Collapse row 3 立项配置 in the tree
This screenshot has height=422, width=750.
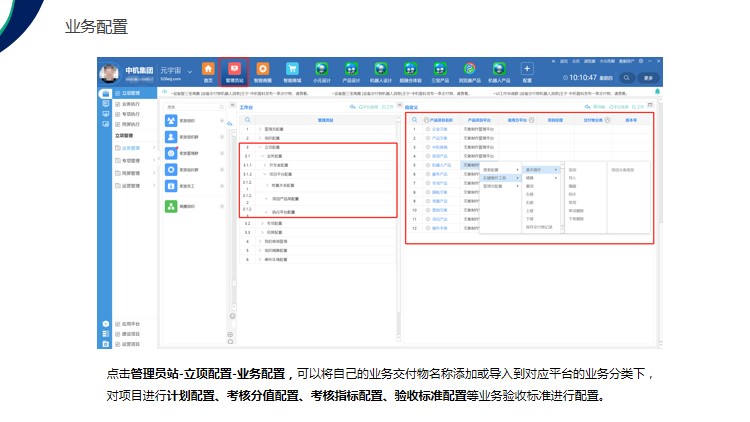click(260, 147)
